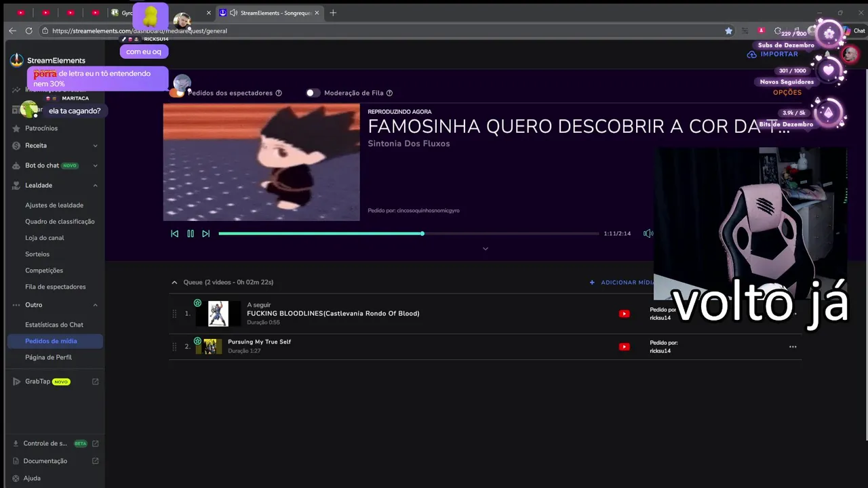Open Documentação external link icon
Image resolution: width=868 pixels, height=488 pixels.
pos(95,461)
